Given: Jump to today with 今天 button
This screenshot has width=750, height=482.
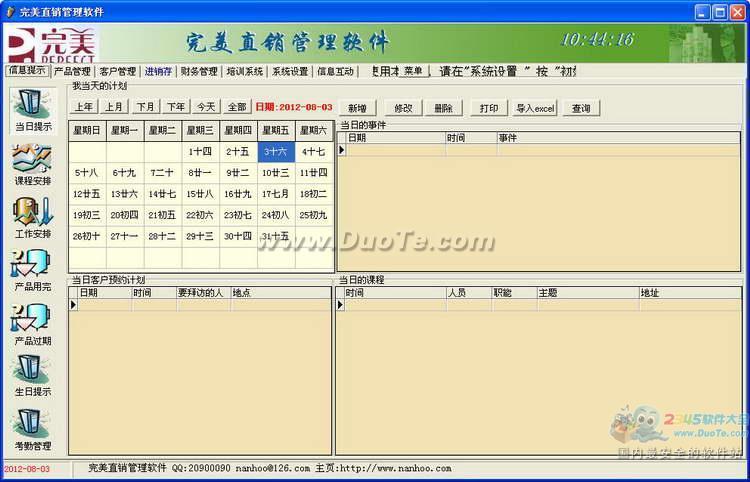Looking at the screenshot, I should [206, 107].
